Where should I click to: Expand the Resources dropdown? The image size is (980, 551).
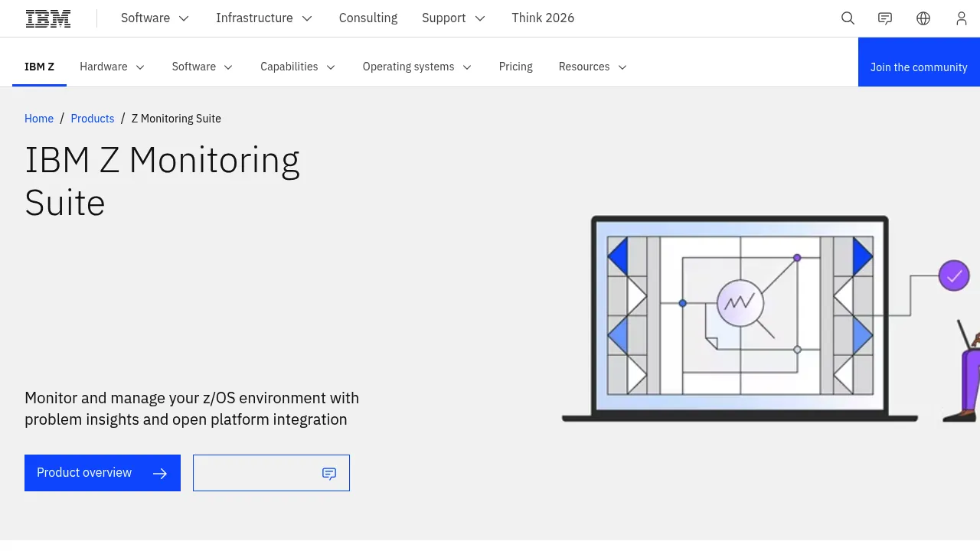pyautogui.click(x=593, y=67)
